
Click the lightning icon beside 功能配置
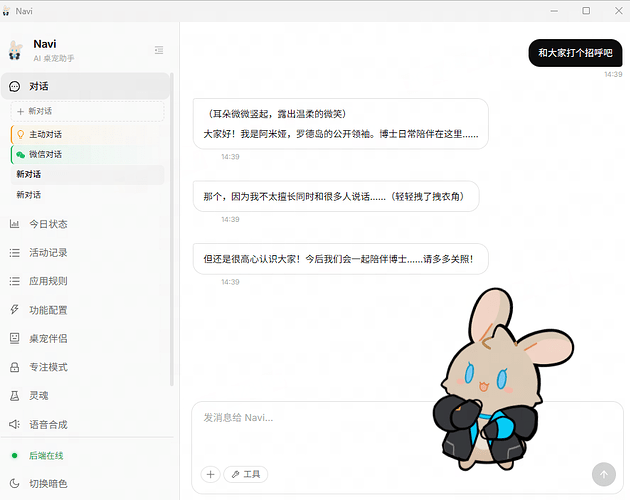[x=14, y=309]
